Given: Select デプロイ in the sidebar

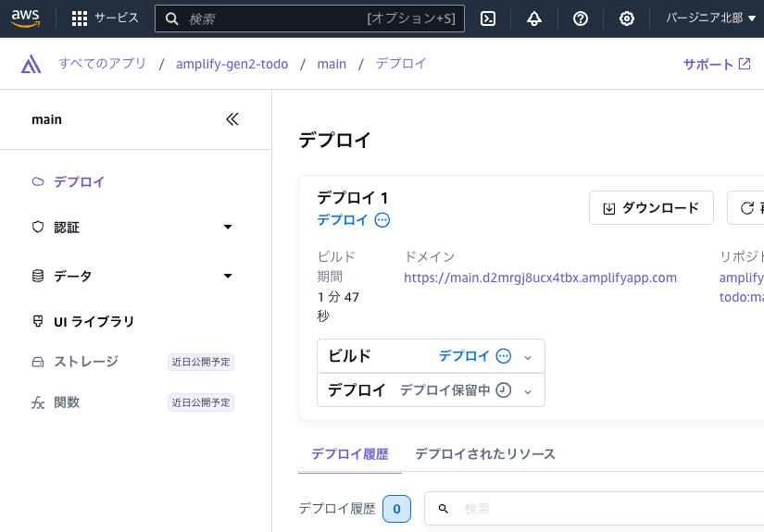Looking at the screenshot, I should (79, 182).
